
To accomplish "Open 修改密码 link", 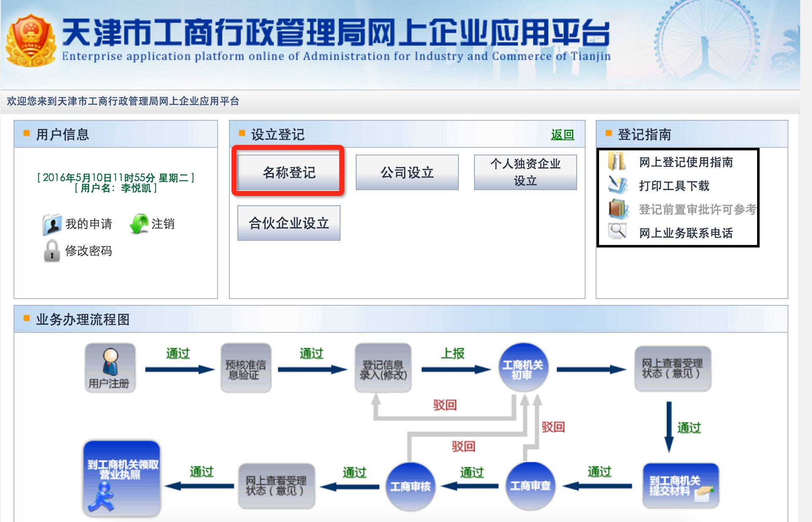I will pyautogui.click(x=89, y=251).
